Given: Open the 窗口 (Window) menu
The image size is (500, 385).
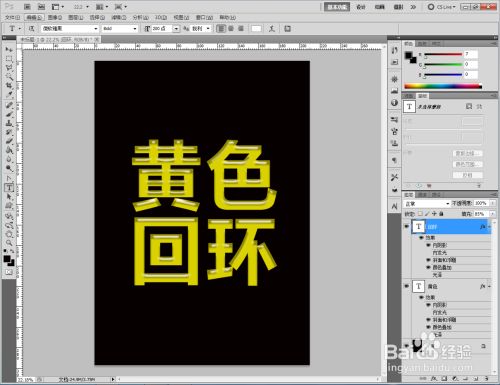Looking at the screenshot, I should tap(204, 17).
